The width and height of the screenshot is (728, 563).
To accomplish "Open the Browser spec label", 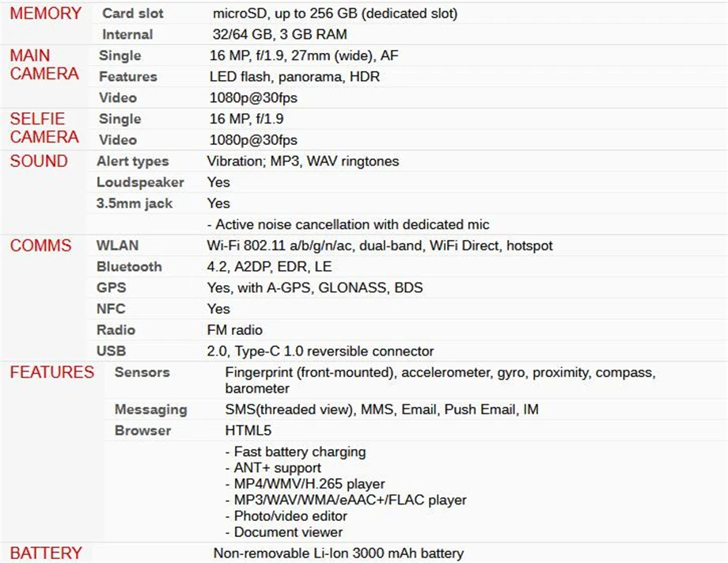I will (143, 431).
